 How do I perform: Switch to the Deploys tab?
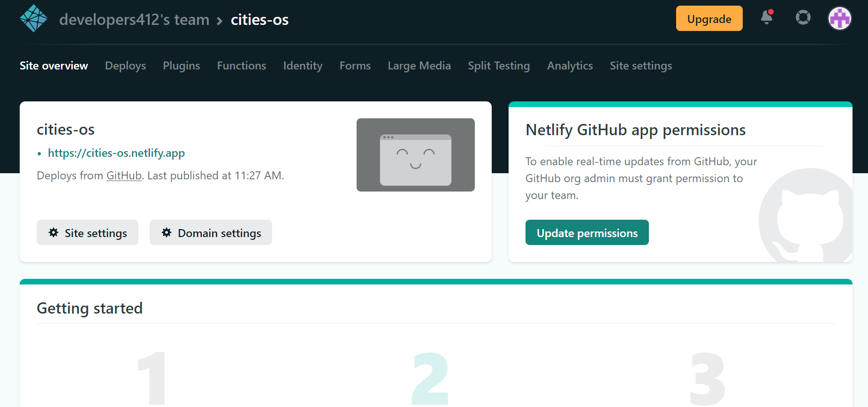coord(125,66)
